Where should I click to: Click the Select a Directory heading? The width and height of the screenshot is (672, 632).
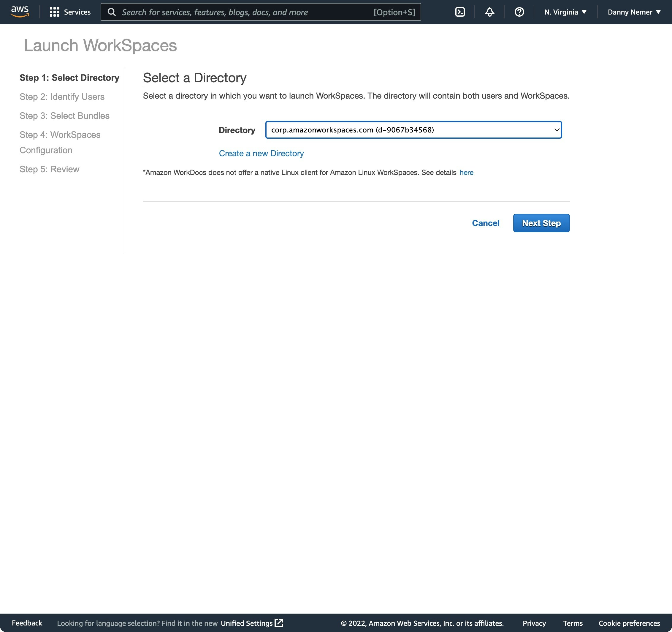click(x=195, y=78)
